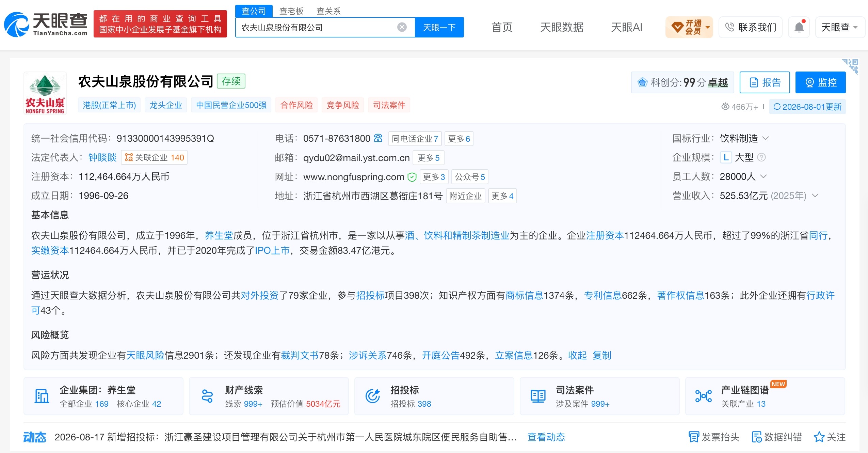Click the red 司法案件 tag
868x453 pixels.
tap(389, 105)
